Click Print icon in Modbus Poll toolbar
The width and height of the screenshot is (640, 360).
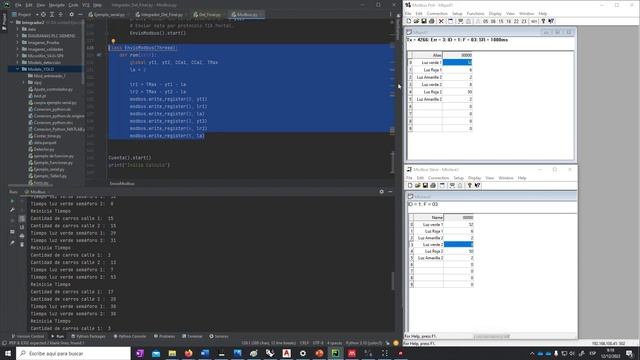pyautogui.click(x=431, y=21)
